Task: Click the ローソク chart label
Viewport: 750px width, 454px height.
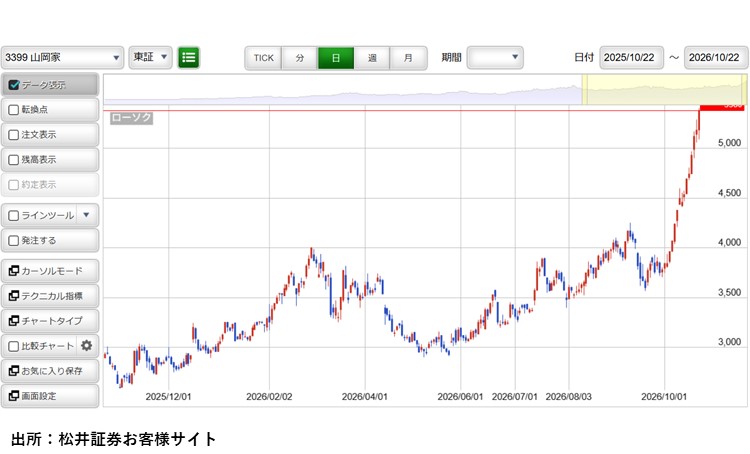Action: point(131,118)
